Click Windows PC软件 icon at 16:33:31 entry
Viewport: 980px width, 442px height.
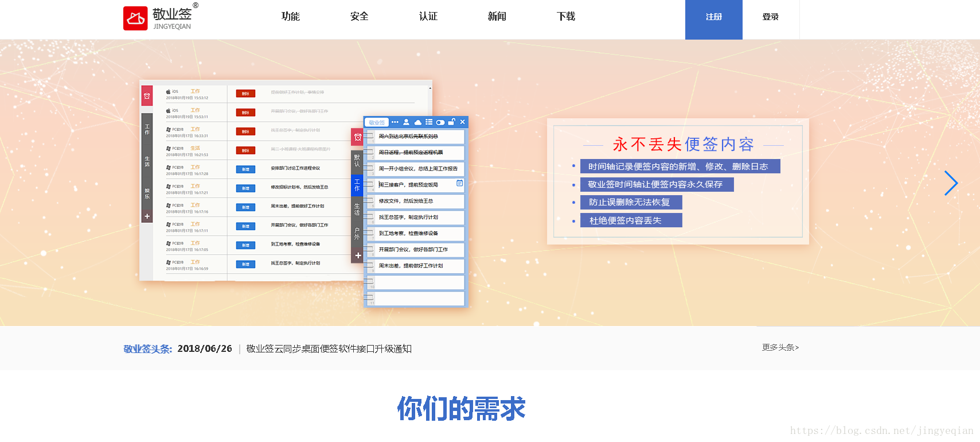169,130
